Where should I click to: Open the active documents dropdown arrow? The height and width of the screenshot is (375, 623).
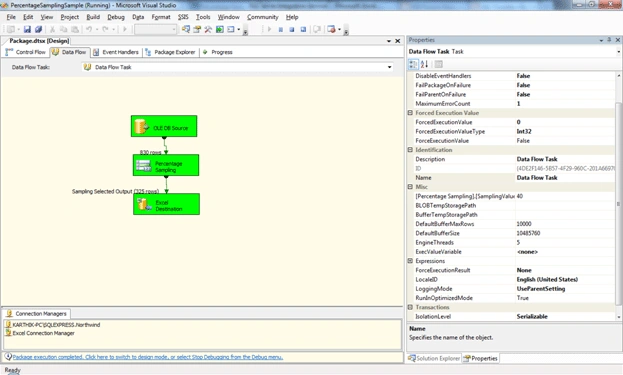point(389,41)
